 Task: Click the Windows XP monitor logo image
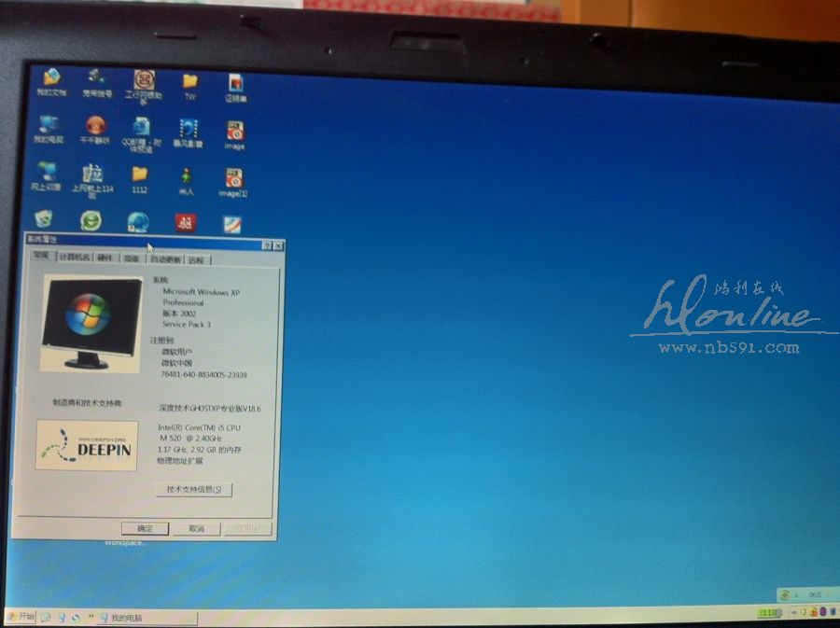pyautogui.click(x=91, y=323)
